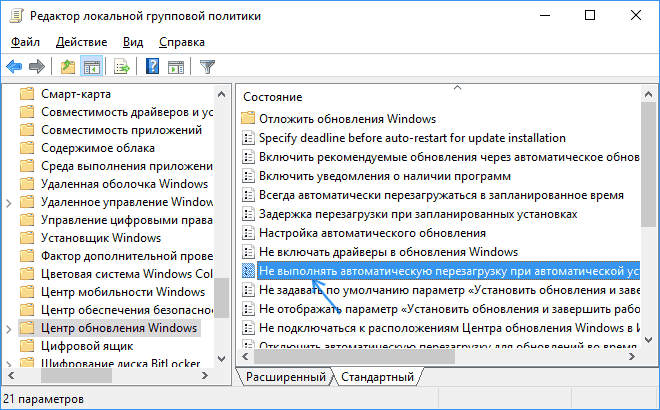Select policy Не включать драйверы в обновления Windows
The width and height of the screenshot is (660, 410).
389,252
